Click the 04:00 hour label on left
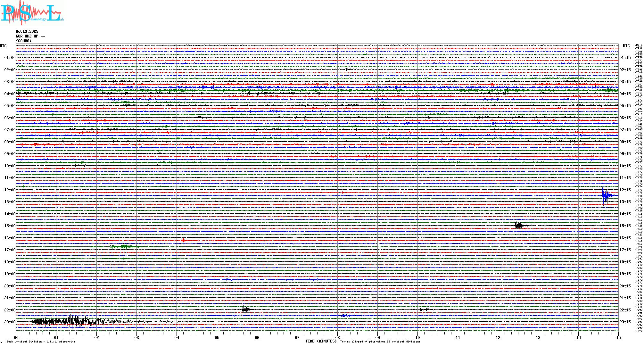This screenshot has width=644, height=346. tap(10, 94)
